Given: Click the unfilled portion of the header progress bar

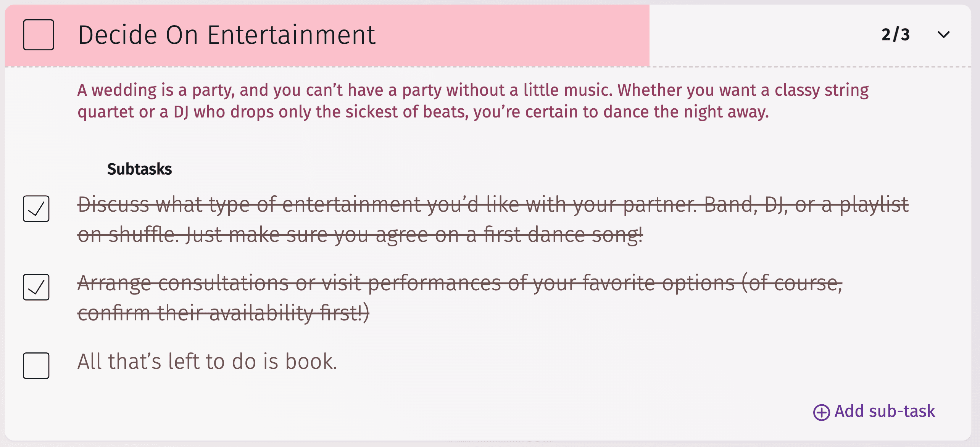Looking at the screenshot, I should (x=763, y=35).
